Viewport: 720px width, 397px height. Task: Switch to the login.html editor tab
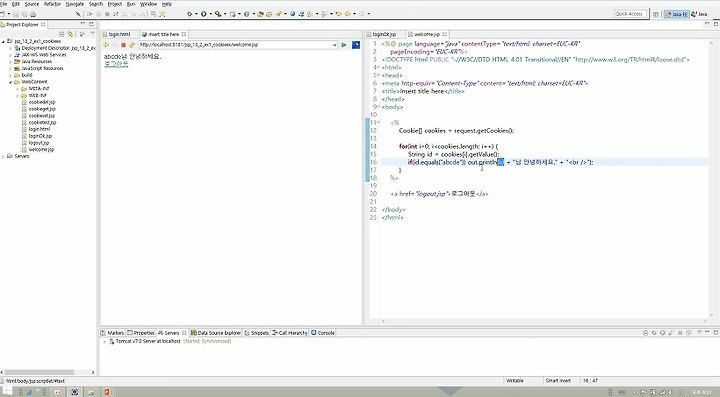pos(119,34)
